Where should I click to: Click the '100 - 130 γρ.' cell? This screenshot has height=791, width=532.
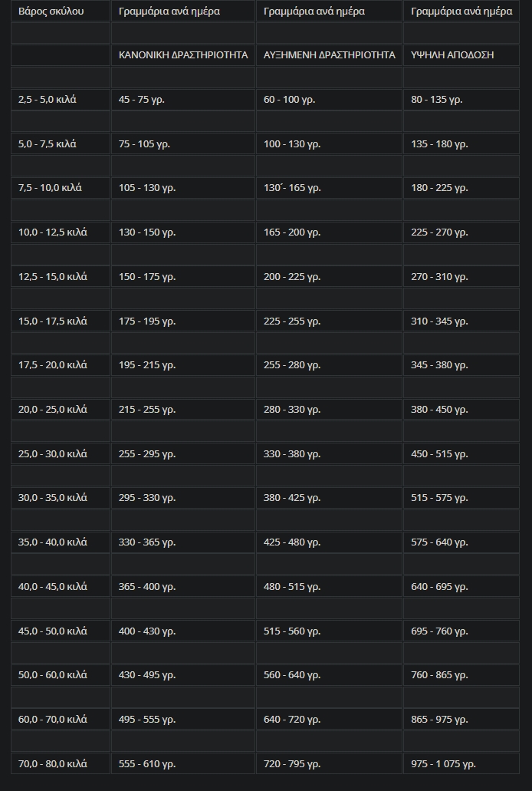pos(330,143)
